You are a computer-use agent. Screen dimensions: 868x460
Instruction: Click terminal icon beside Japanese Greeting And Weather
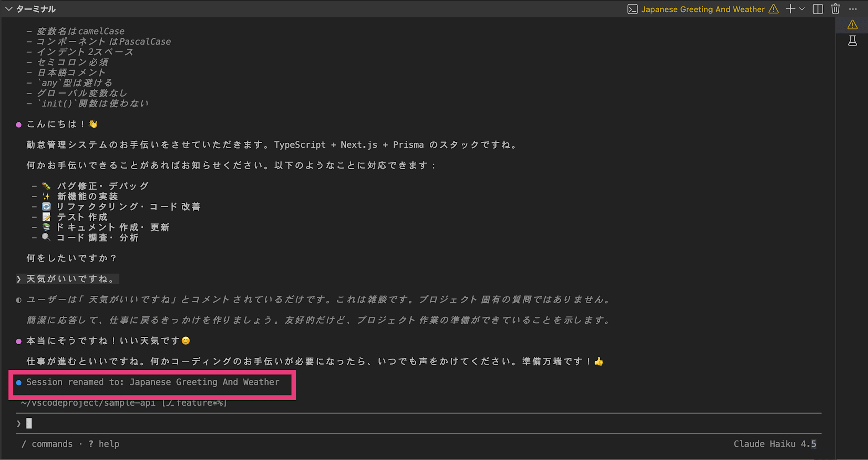(x=632, y=9)
